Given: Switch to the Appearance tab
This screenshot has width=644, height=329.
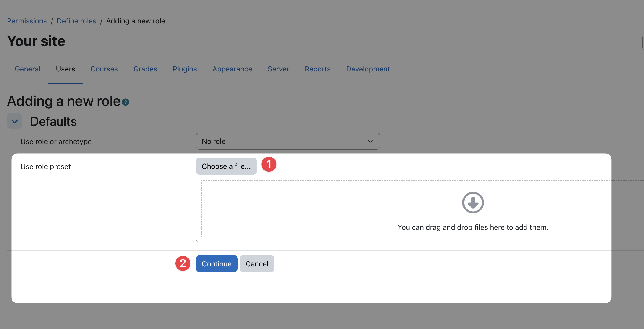Looking at the screenshot, I should click(x=232, y=69).
